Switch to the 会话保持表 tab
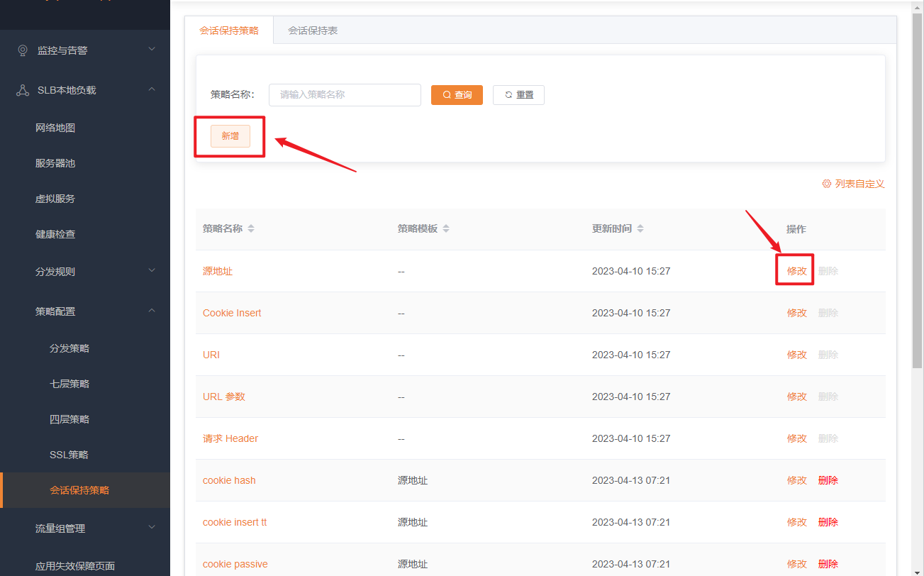 click(x=313, y=31)
